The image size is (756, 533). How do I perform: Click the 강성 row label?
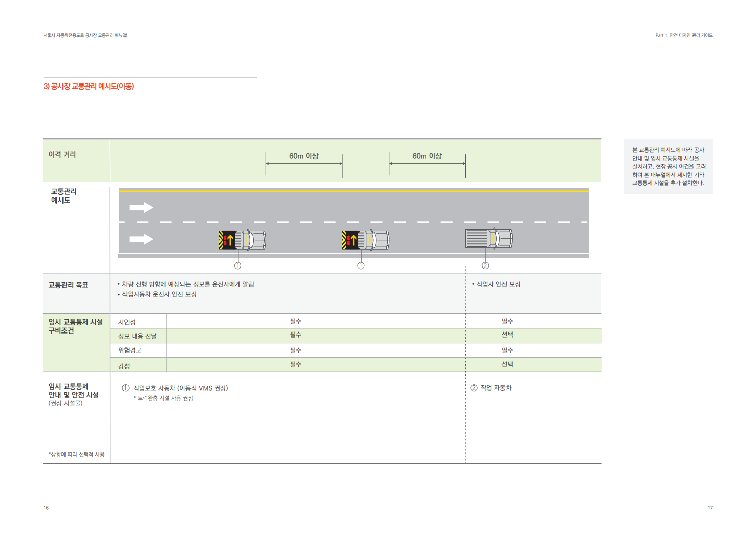(124, 366)
